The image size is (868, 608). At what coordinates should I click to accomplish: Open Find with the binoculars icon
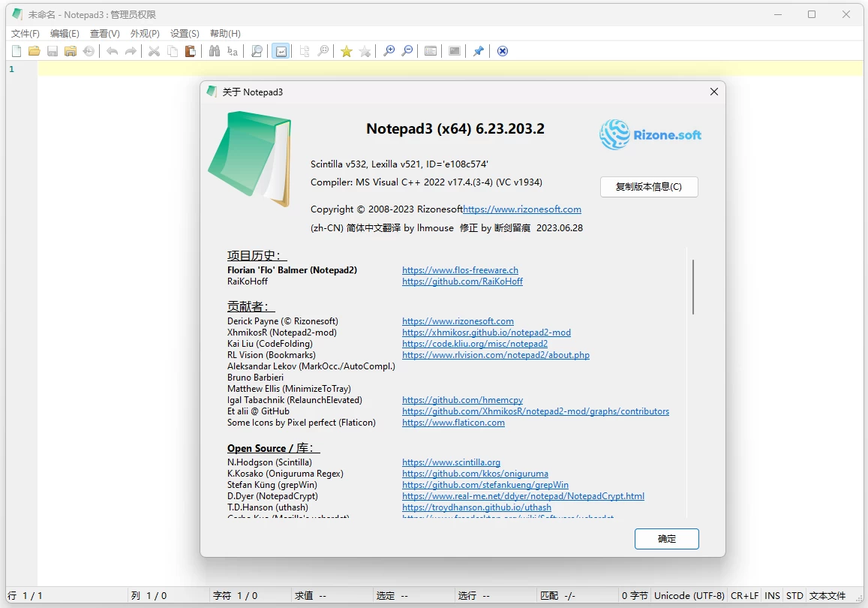(x=215, y=50)
